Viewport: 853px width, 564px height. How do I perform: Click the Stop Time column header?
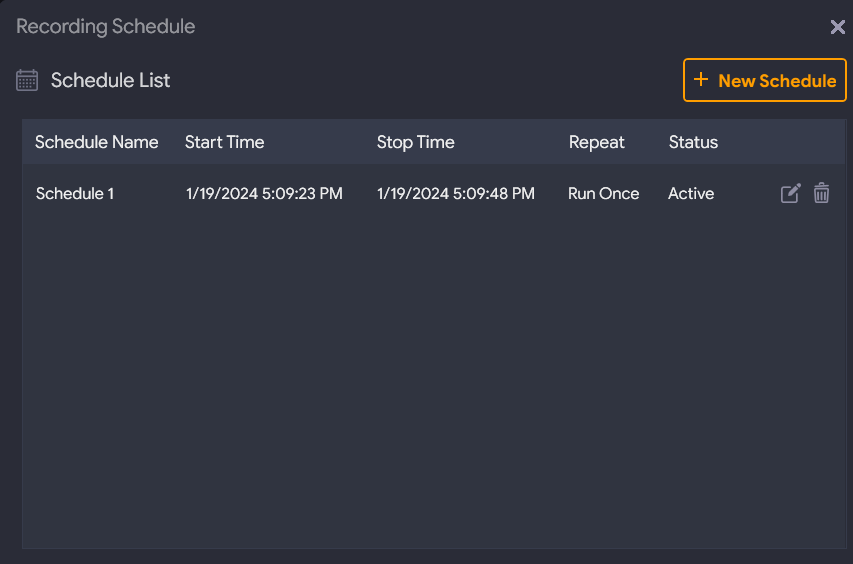415,142
